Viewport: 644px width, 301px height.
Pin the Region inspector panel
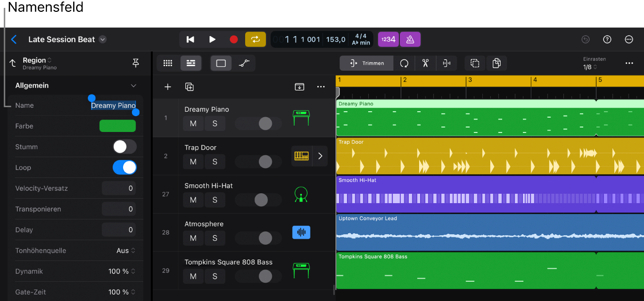coord(136,63)
